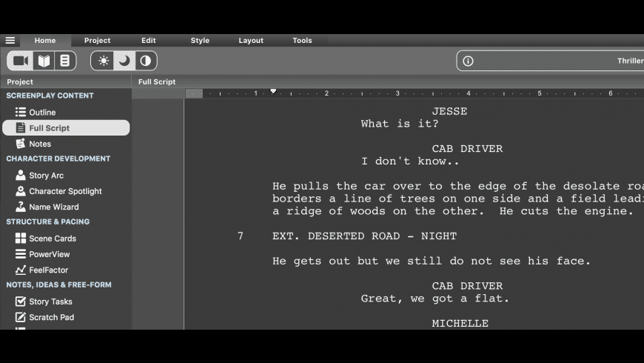Click dialogue "I don't know.."
644x363 pixels.
(x=410, y=161)
